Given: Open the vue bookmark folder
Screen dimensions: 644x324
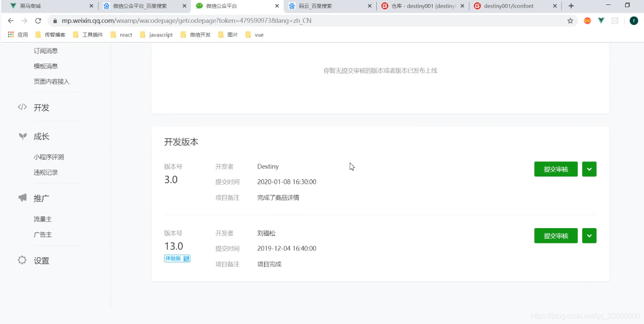Looking at the screenshot, I should click(x=254, y=35).
